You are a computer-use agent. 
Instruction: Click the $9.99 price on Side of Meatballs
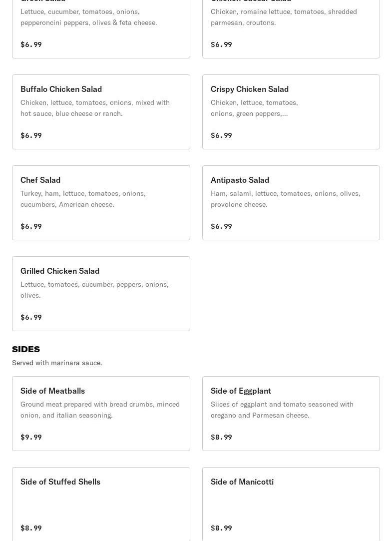pyautogui.click(x=31, y=437)
